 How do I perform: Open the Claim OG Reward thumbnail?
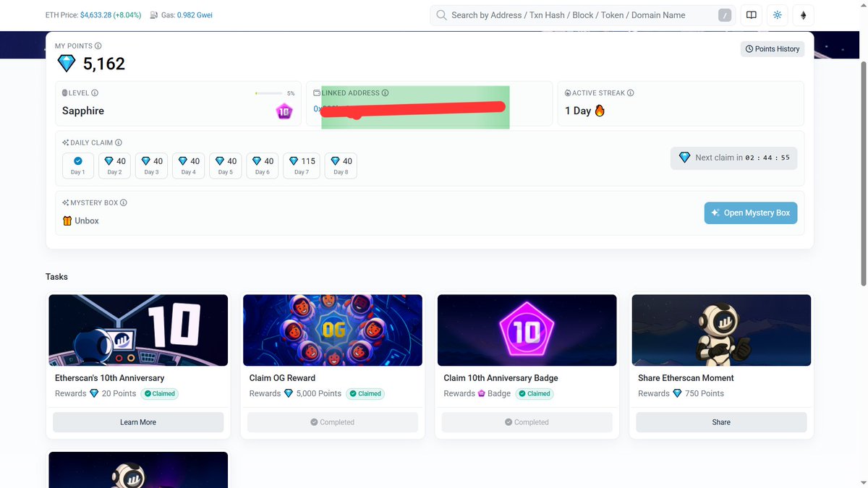[333, 330]
